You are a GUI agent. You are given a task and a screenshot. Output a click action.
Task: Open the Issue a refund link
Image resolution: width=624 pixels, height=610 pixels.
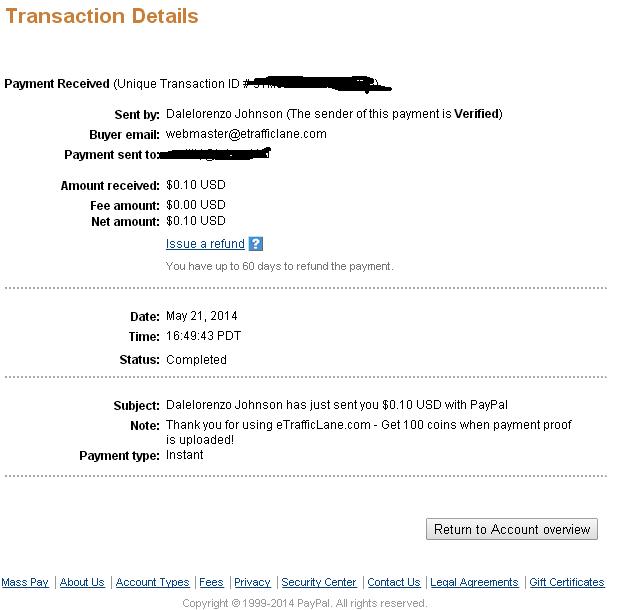[205, 244]
